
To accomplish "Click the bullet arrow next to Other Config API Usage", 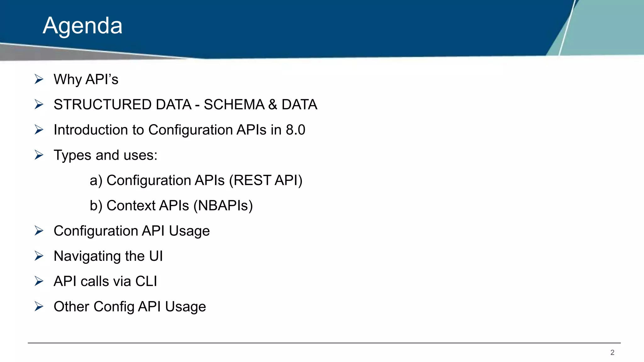I will 39,306.
